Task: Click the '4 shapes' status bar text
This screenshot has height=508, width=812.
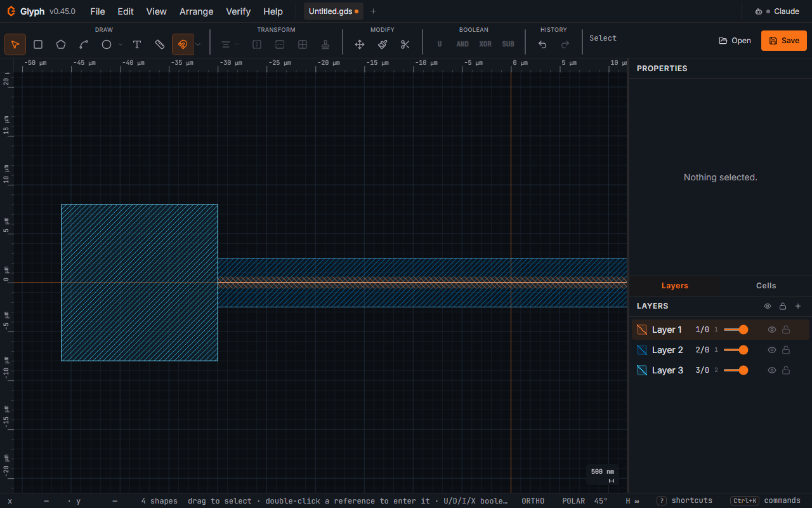Action: coord(159,500)
